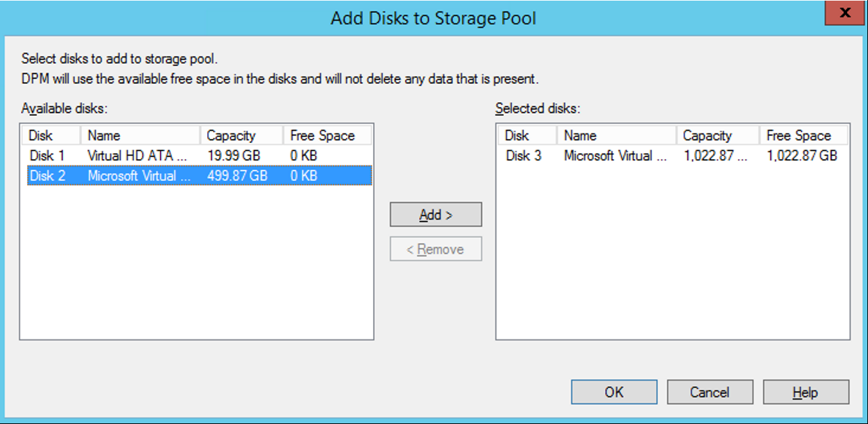Sort Available disks by Disk column header
Viewport: 868px width, 424px height.
(51, 135)
